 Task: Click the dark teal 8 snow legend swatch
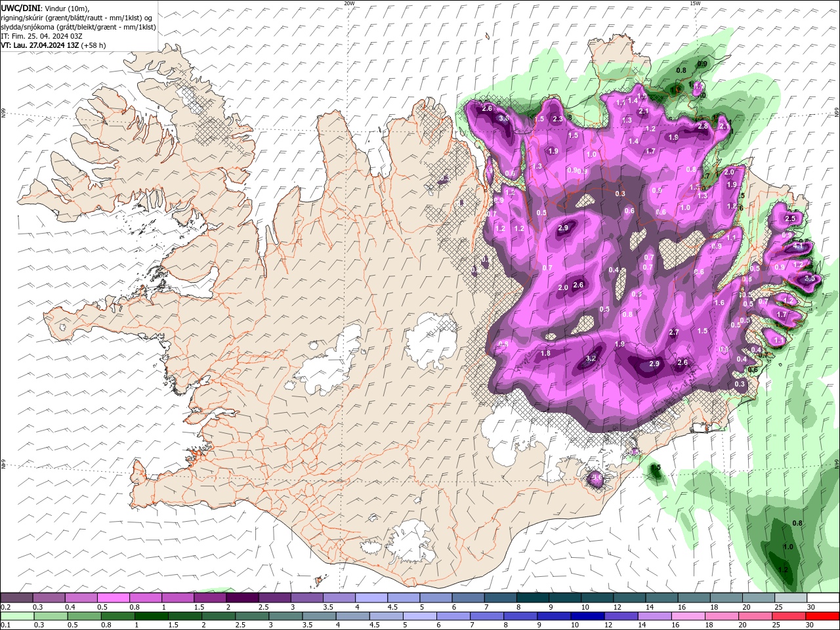pyautogui.click(x=533, y=598)
